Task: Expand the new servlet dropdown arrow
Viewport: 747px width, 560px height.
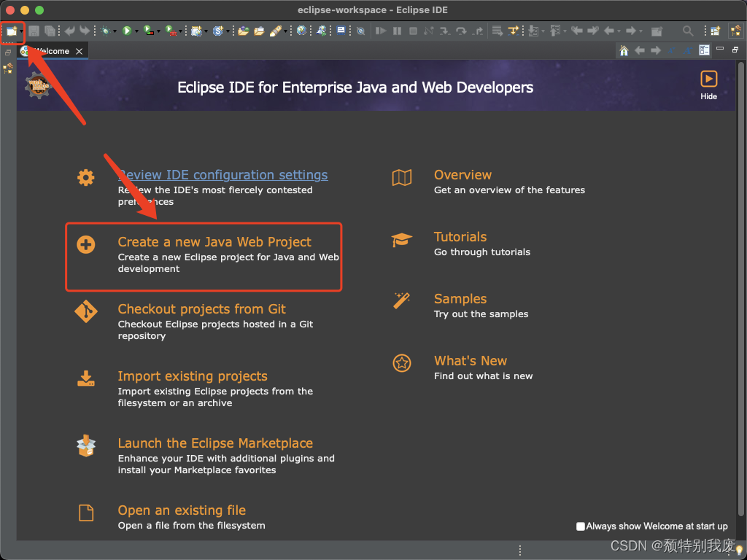Action: (x=228, y=32)
